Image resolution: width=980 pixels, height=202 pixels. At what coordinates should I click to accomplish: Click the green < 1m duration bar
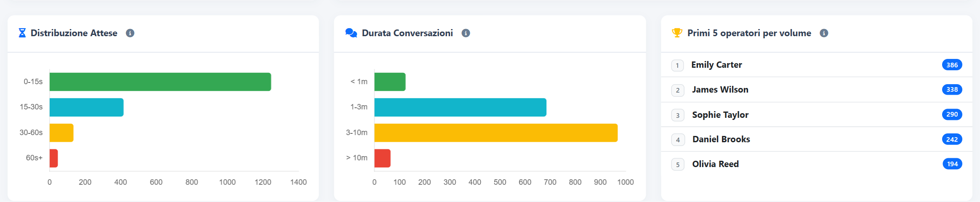(x=390, y=82)
